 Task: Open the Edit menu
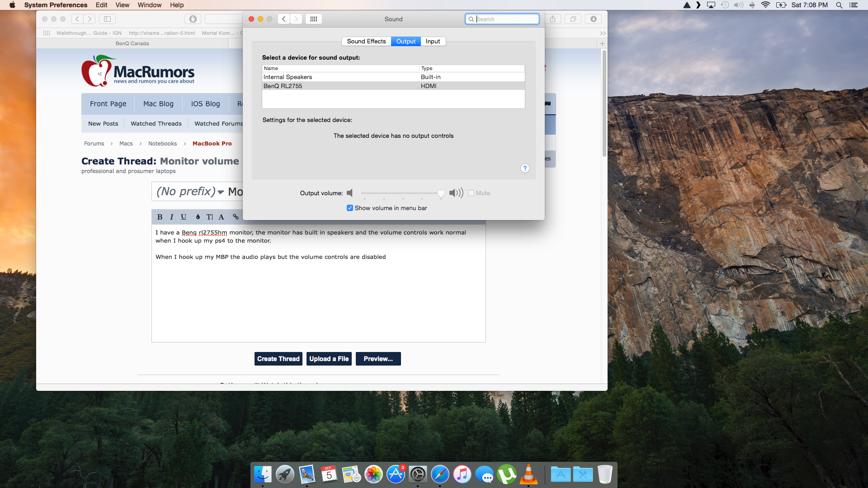102,5
